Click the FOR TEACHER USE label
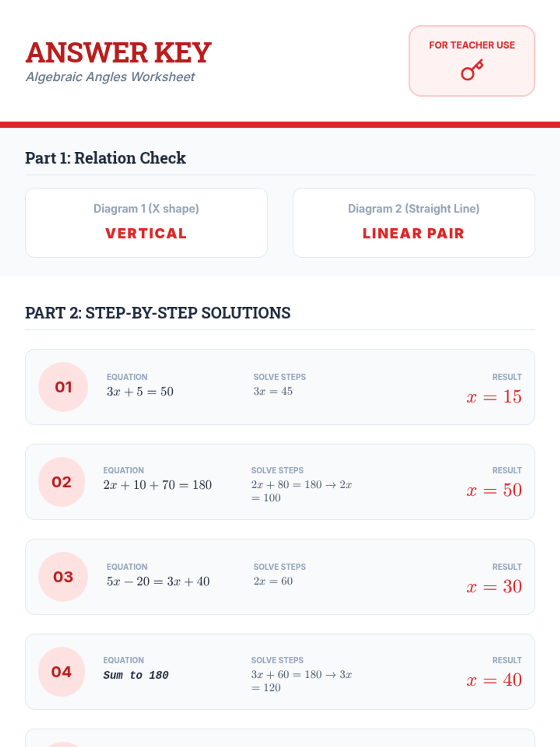 pos(472,45)
